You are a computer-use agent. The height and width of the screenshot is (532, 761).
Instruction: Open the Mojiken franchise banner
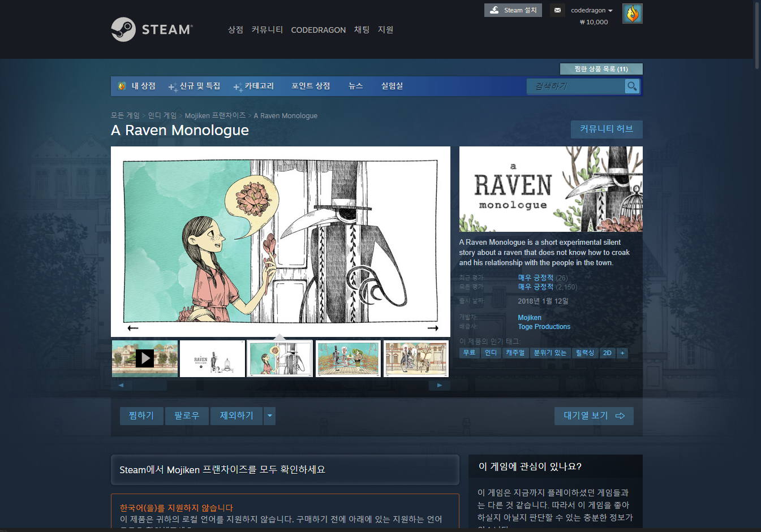[x=285, y=470]
